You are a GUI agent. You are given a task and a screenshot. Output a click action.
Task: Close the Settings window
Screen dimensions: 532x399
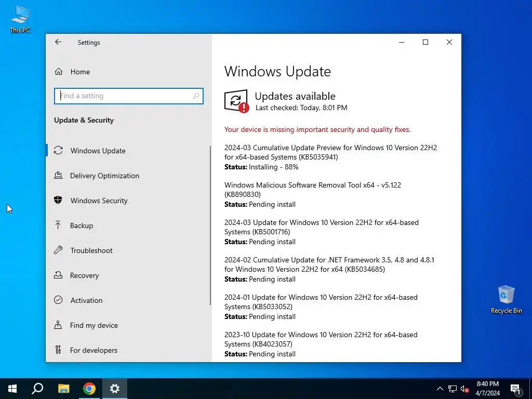[449, 42]
